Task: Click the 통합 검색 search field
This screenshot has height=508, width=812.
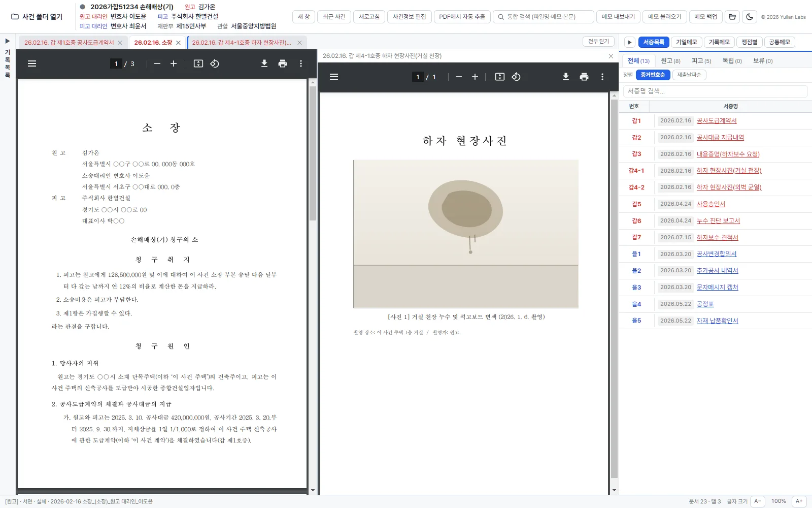Action: [544, 17]
